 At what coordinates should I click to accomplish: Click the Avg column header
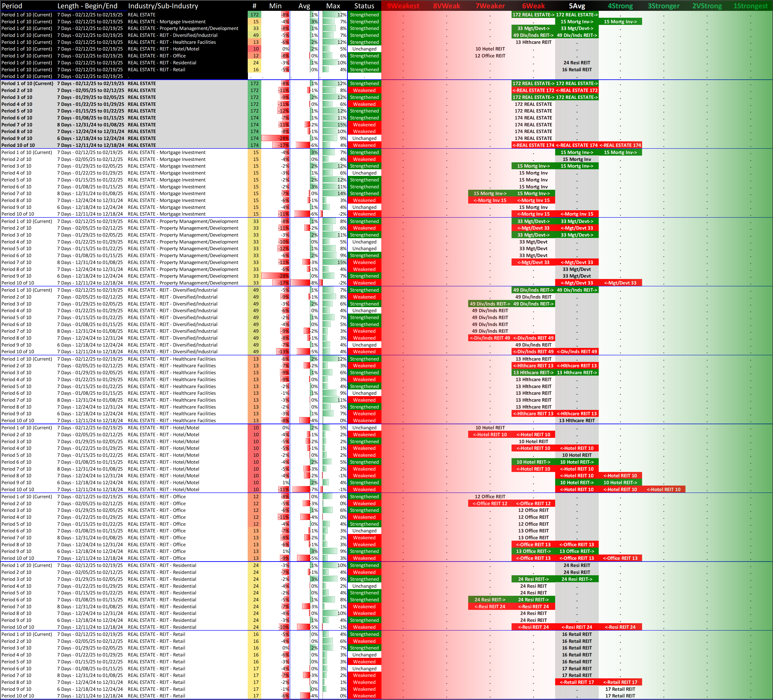(x=304, y=6)
